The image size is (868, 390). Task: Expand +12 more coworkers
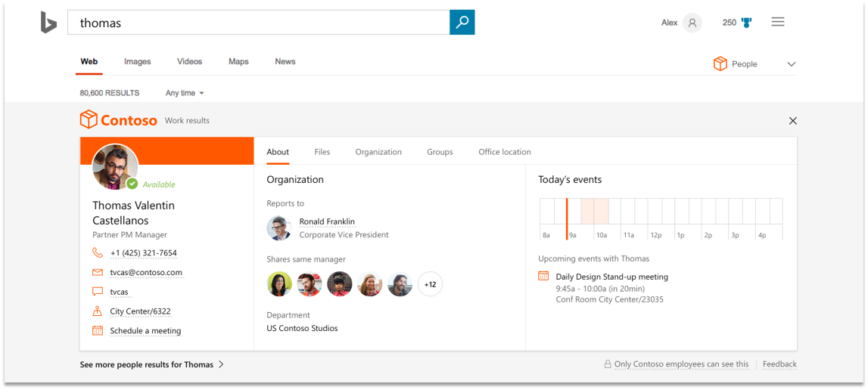tap(430, 284)
